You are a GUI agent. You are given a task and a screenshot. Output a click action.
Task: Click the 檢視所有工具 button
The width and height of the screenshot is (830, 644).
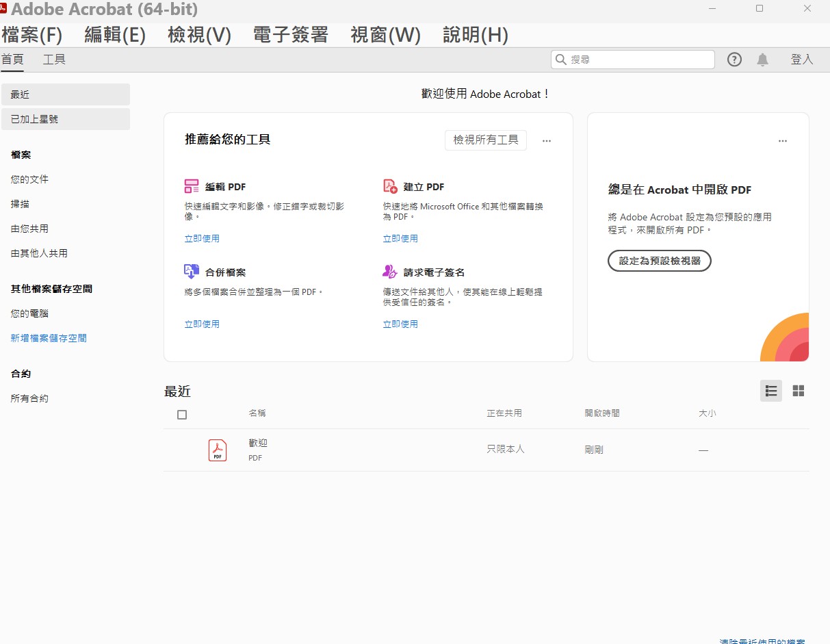point(486,140)
